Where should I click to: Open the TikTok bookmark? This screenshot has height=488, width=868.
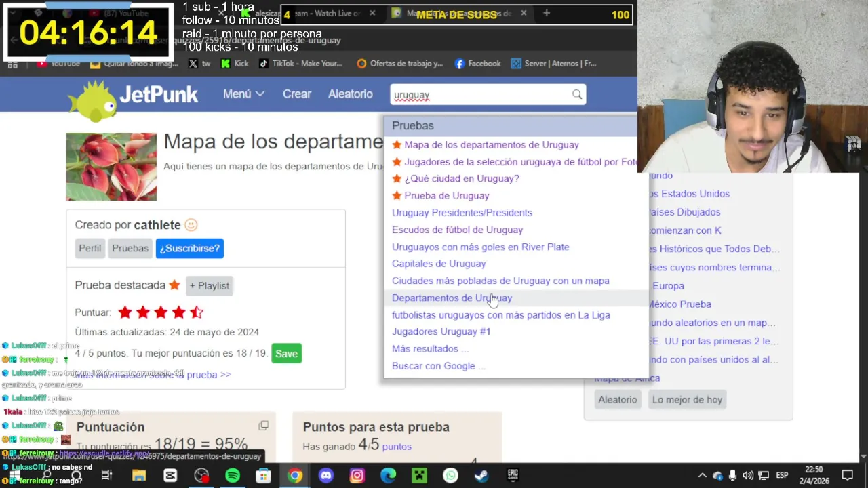(300, 64)
